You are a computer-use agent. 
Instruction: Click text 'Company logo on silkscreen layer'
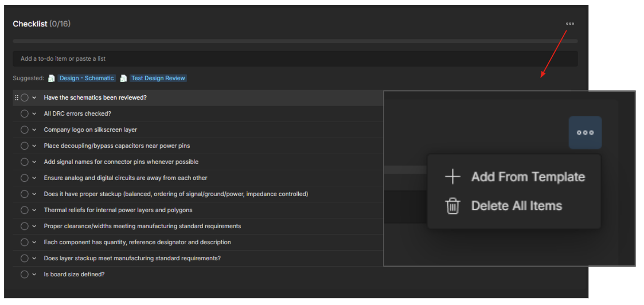(x=91, y=130)
